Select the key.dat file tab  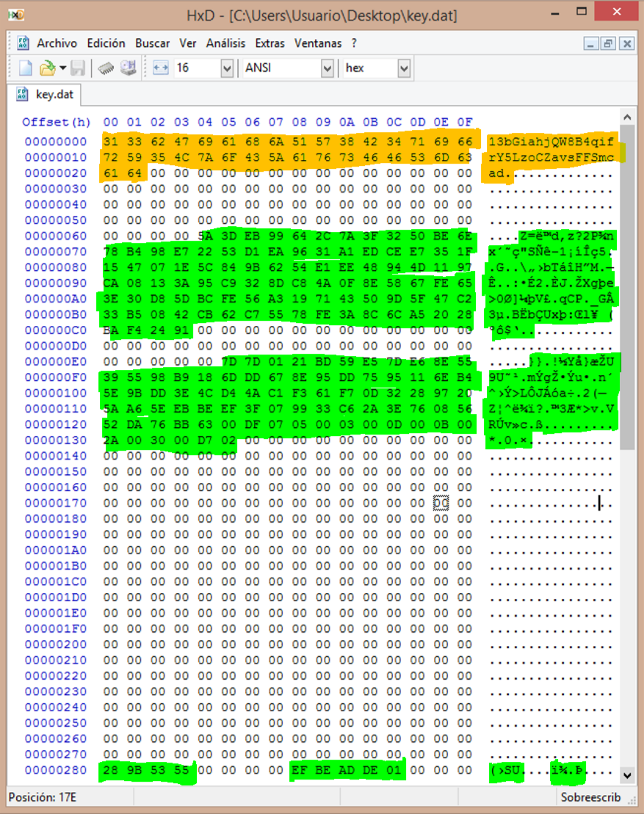[x=46, y=95]
